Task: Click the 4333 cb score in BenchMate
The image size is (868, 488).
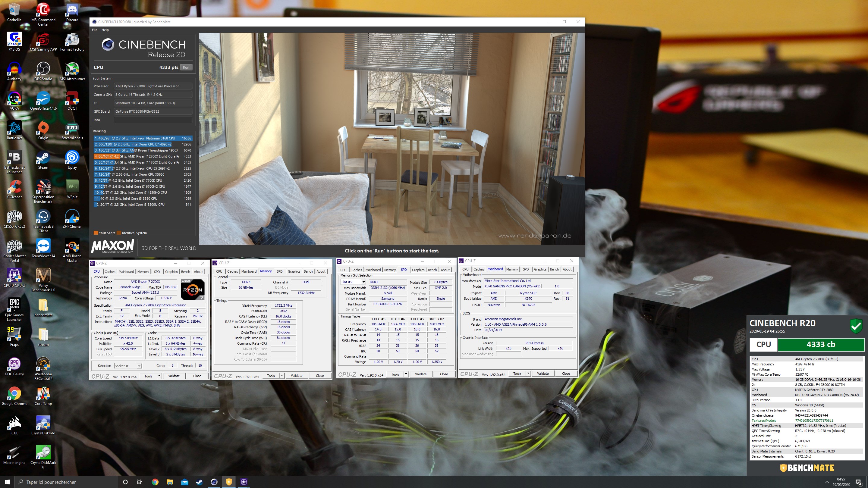Action: pyautogui.click(x=821, y=344)
